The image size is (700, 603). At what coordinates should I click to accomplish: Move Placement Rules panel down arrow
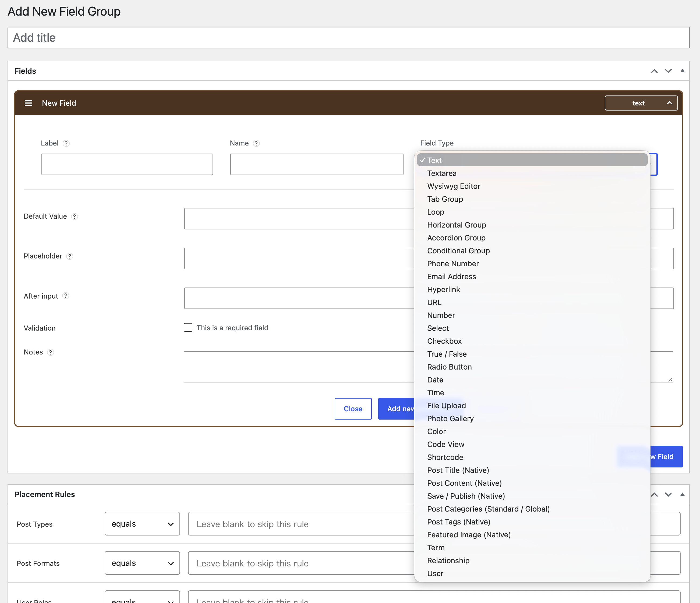668,495
